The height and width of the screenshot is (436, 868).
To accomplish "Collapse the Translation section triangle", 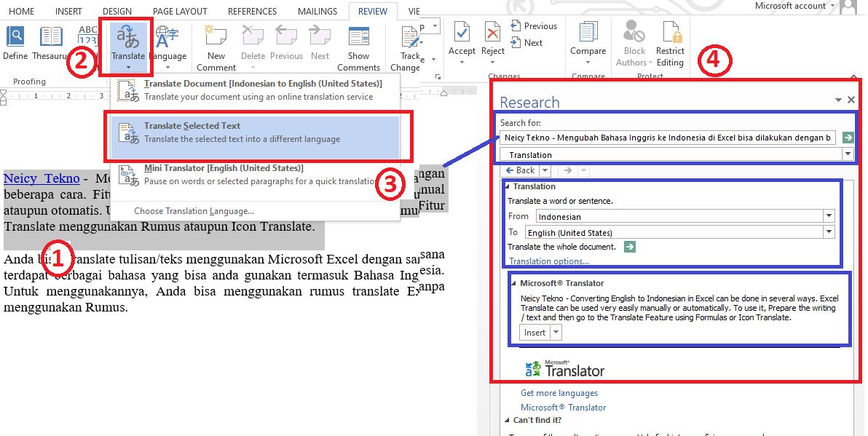I will [x=508, y=187].
